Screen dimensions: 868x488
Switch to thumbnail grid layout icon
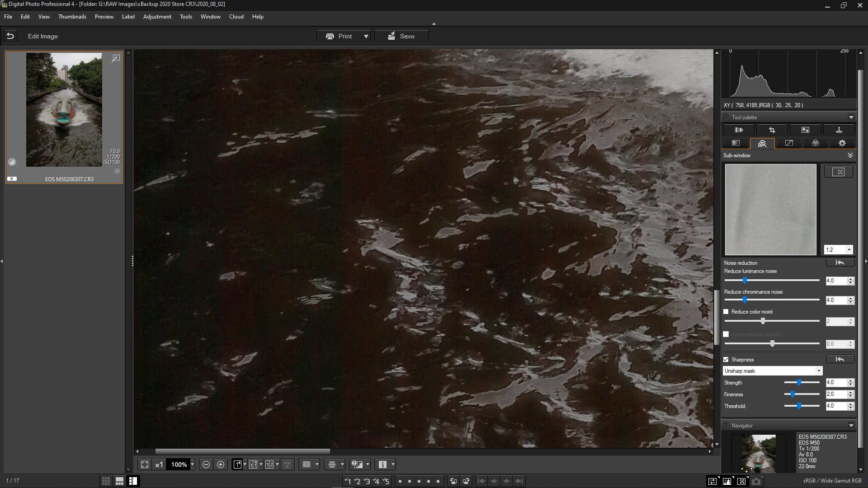pyautogui.click(x=106, y=481)
